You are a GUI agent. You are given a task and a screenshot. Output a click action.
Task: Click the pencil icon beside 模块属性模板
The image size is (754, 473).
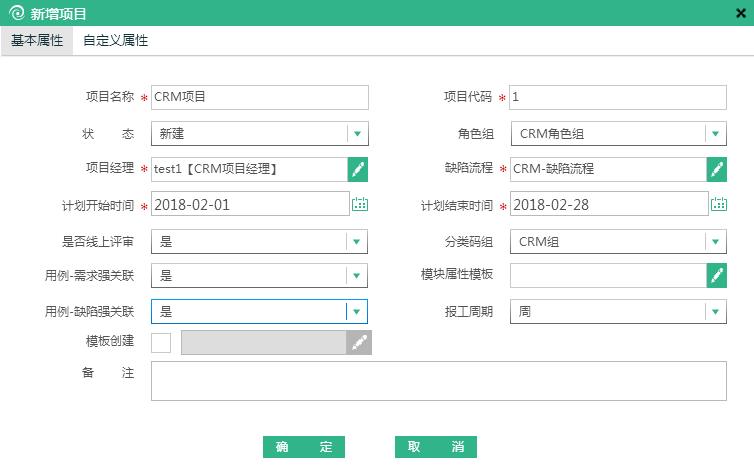716,275
